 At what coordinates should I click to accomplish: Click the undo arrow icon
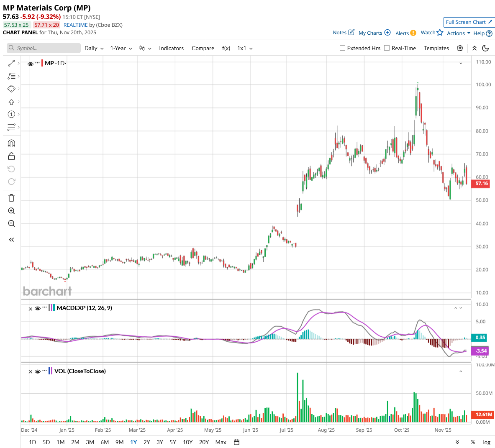point(11,169)
